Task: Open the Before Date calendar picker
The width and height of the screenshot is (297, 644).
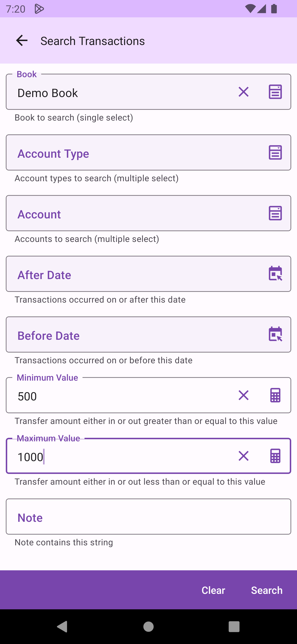Action: (x=275, y=335)
